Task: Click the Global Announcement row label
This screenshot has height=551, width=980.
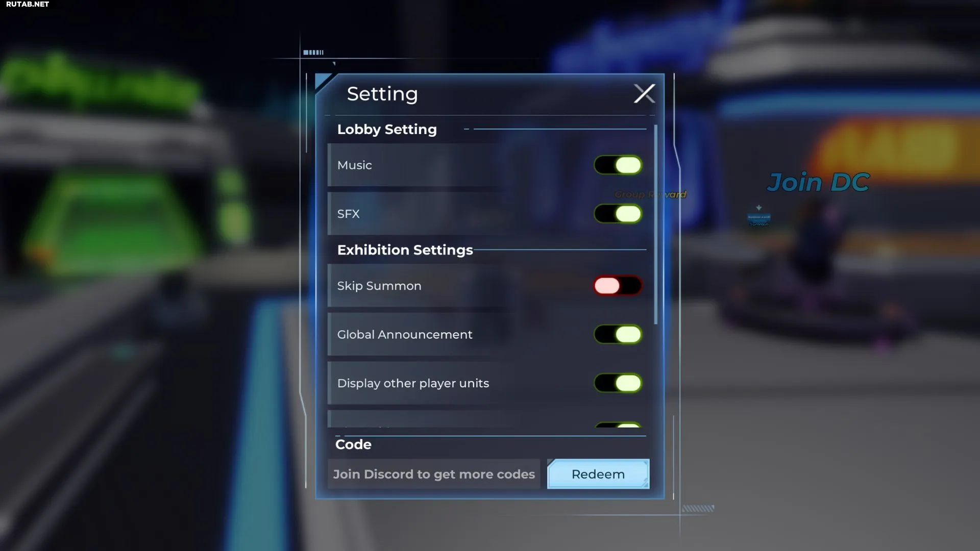Action: tap(405, 335)
